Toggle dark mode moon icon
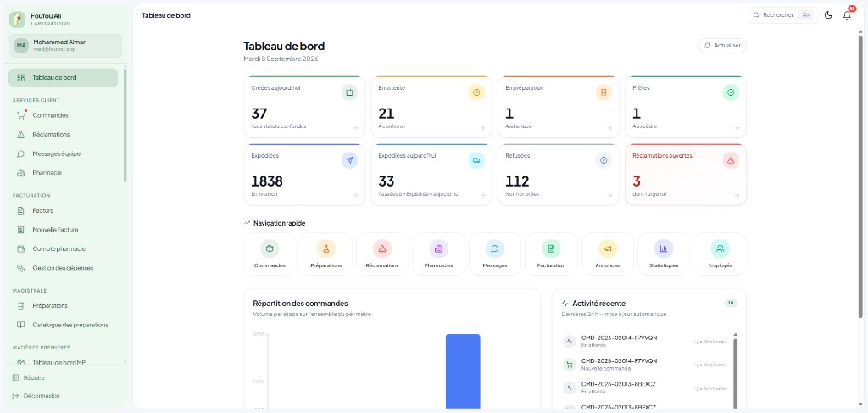The image size is (868, 413). tap(828, 15)
